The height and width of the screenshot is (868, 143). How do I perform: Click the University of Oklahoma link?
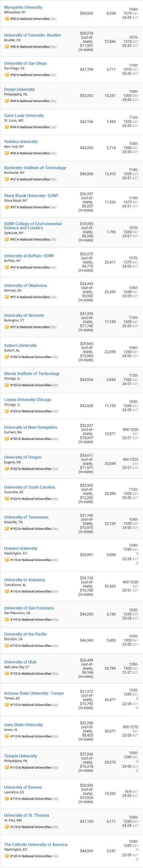[26, 285]
